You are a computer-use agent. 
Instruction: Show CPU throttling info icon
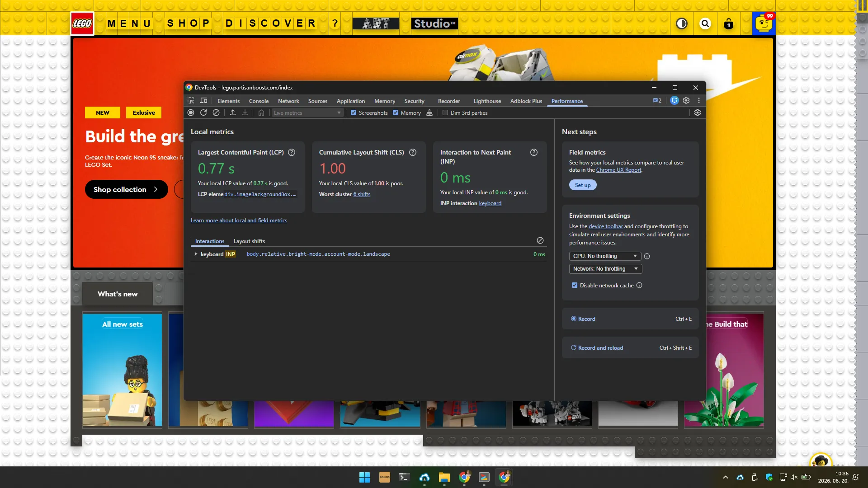647,256
